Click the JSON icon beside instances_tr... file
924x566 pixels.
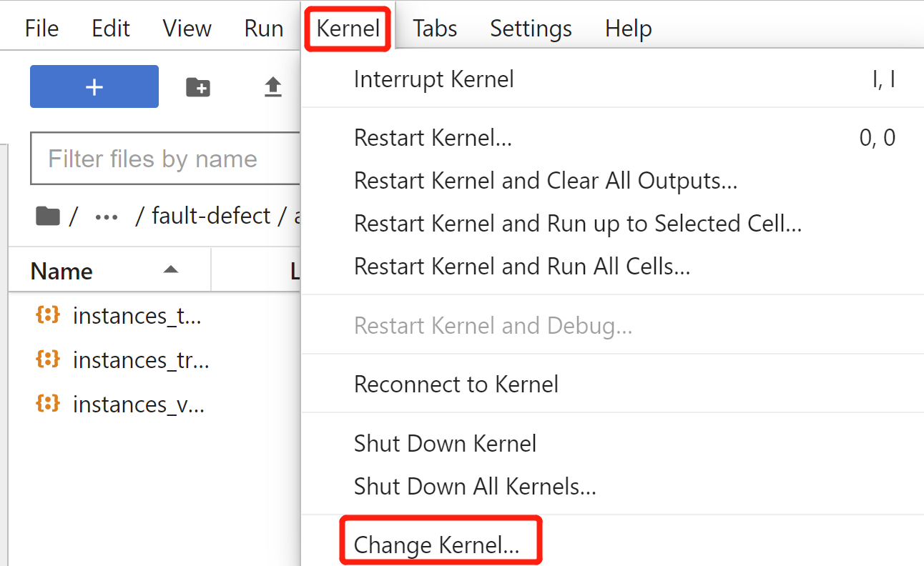(47, 359)
